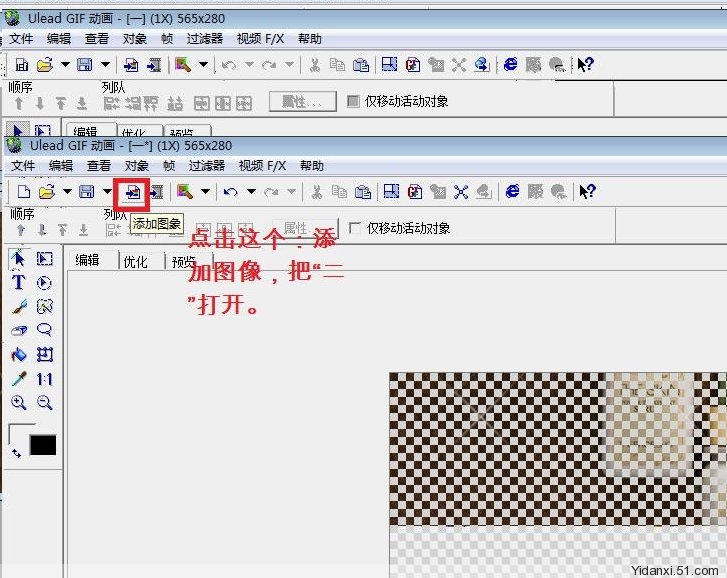
Task: Toggle move-active-objects-only checkbox in back window
Action: pos(353,101)
